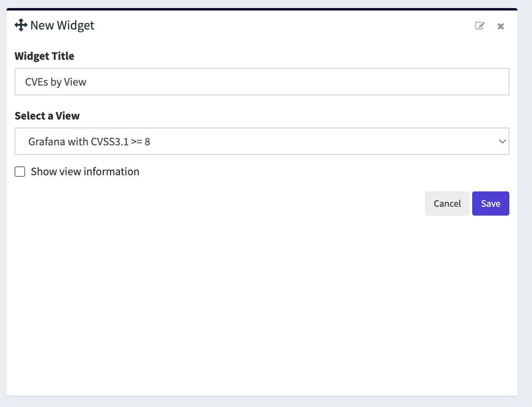Click the "CVEs by View" title text
Screen dimensions: 532x407
point(56,82)
